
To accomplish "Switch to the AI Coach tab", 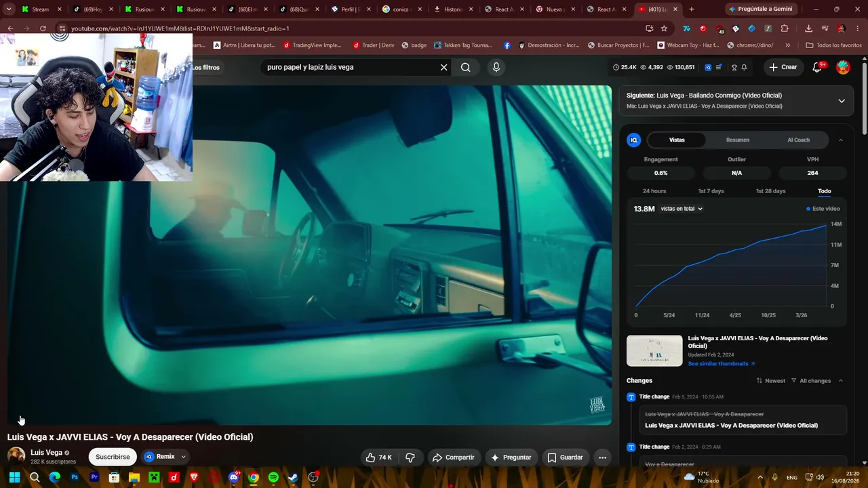I will pyautogui.click(x=798, y=140).
